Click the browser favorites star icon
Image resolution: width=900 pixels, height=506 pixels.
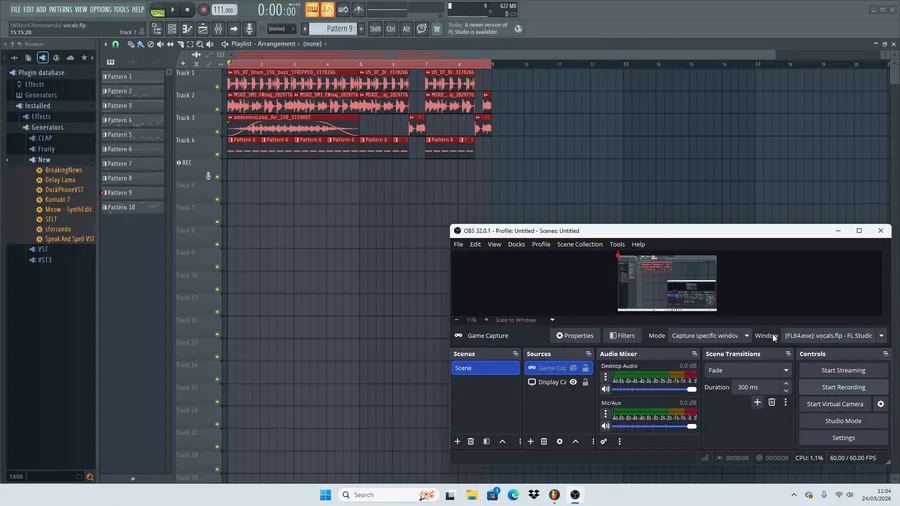point(84,57)
